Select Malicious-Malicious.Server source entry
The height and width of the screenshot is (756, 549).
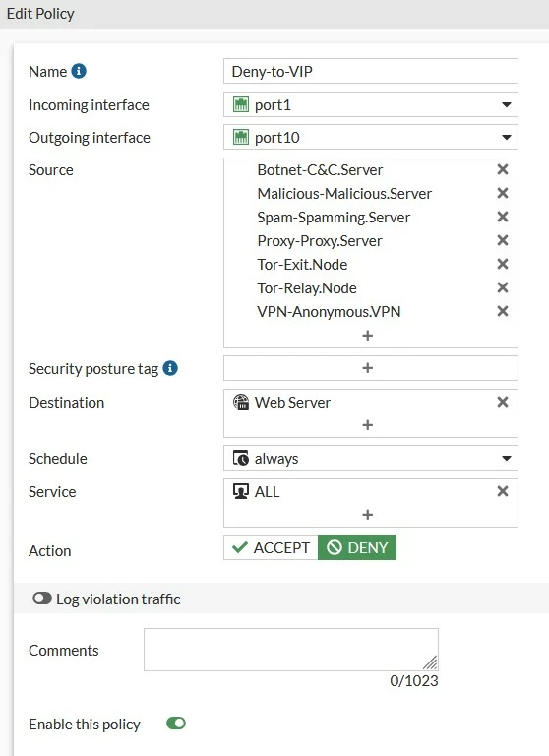pos(344,193)
